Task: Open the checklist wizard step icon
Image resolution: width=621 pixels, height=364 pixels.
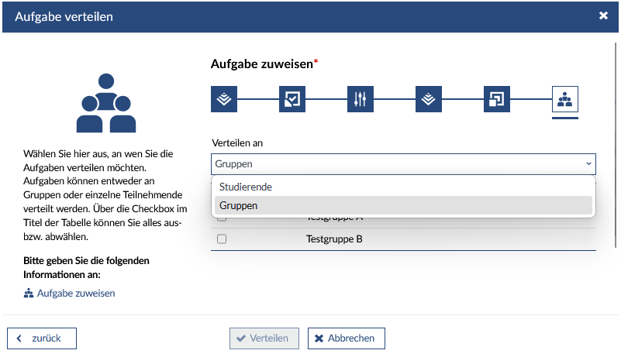Action: [x=292, y=99]
